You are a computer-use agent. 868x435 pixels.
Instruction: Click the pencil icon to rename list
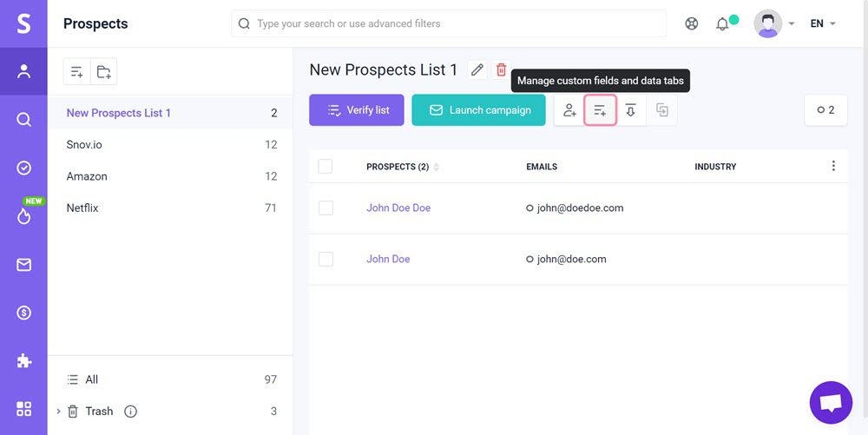click(x=477, y=69)
